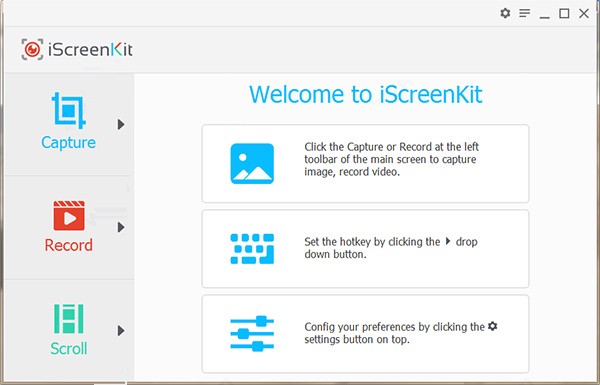
Task: Select the Capture crop icon
Action: point(68,110)
